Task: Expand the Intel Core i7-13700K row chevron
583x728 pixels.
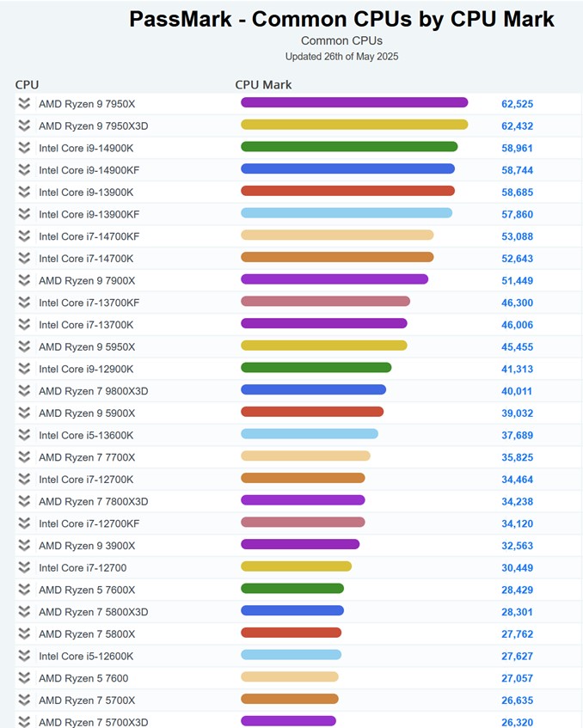Action: [x=24, y=325]
